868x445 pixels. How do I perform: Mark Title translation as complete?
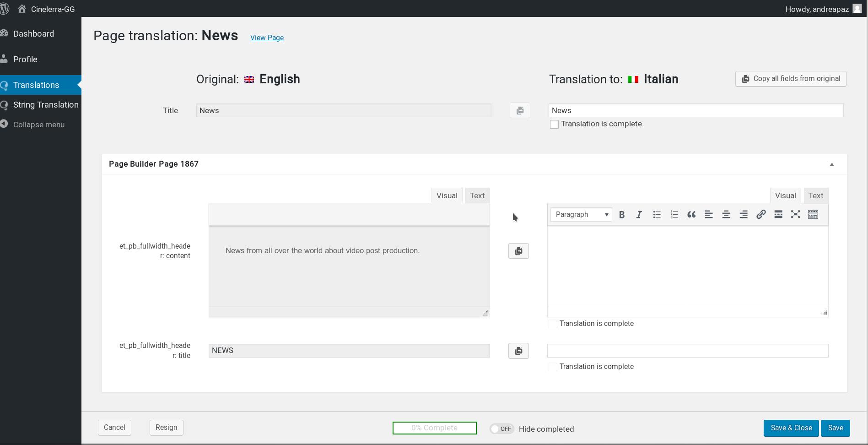[554, 125]
